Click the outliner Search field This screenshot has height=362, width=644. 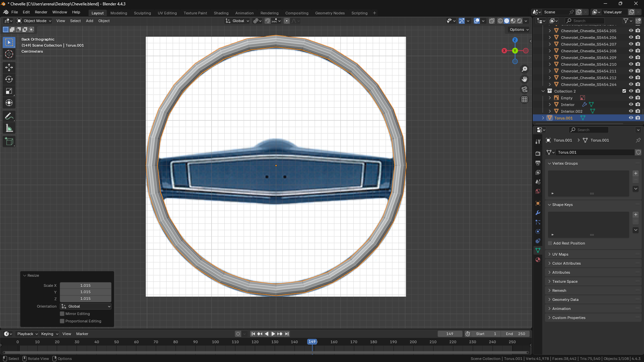point(585,21)
